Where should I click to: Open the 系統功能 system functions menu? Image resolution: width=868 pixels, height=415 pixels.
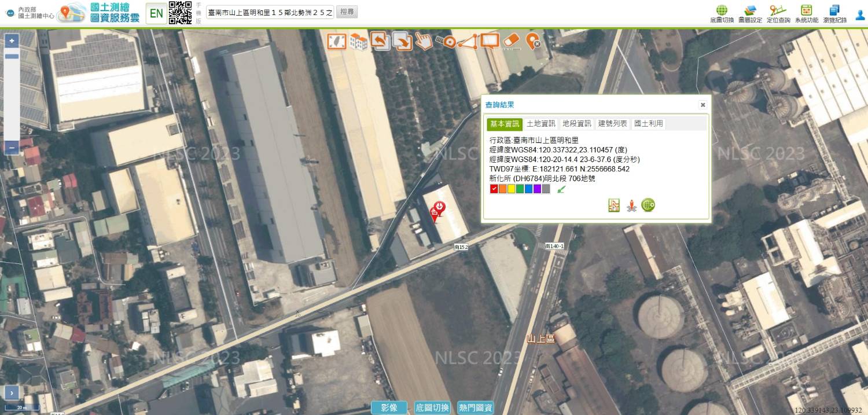806,14
